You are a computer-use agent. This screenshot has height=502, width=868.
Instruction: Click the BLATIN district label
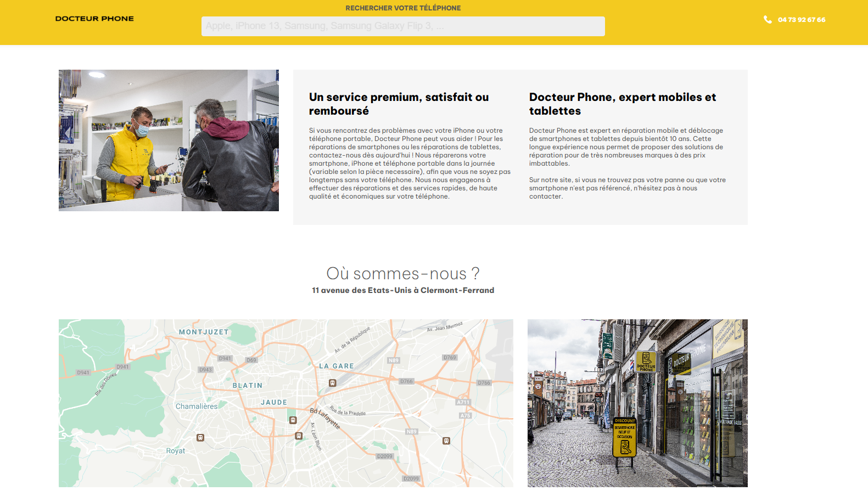(248, 386)
